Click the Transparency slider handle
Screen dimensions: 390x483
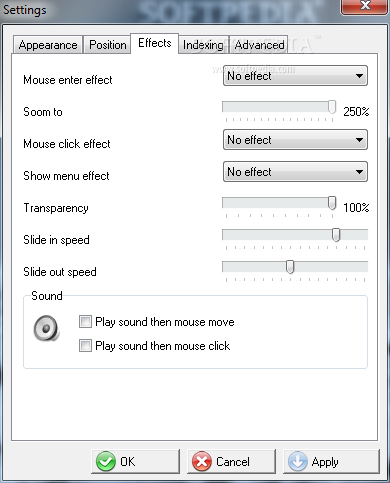pos(332,203)
